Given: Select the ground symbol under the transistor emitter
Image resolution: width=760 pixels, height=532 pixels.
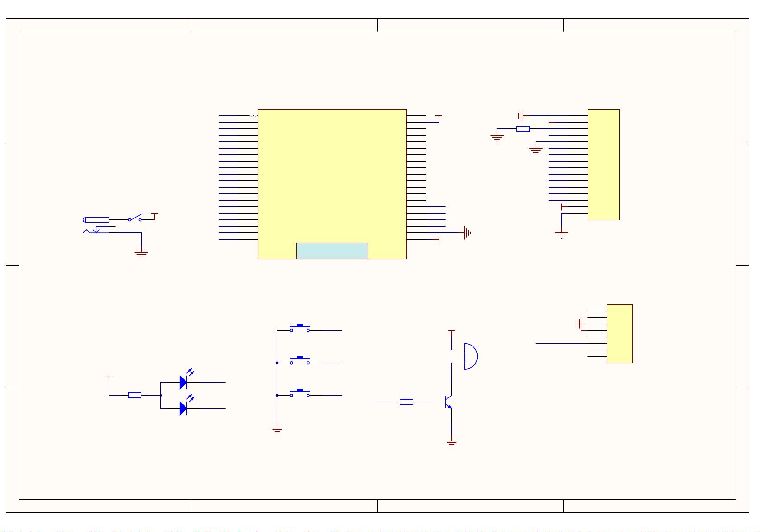Looking at the screenshot, I should (451, 443).
